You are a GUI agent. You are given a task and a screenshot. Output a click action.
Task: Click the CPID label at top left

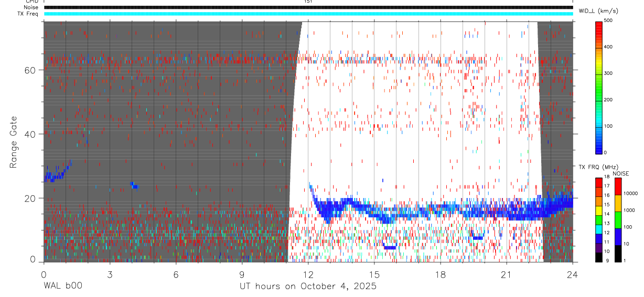31,2
